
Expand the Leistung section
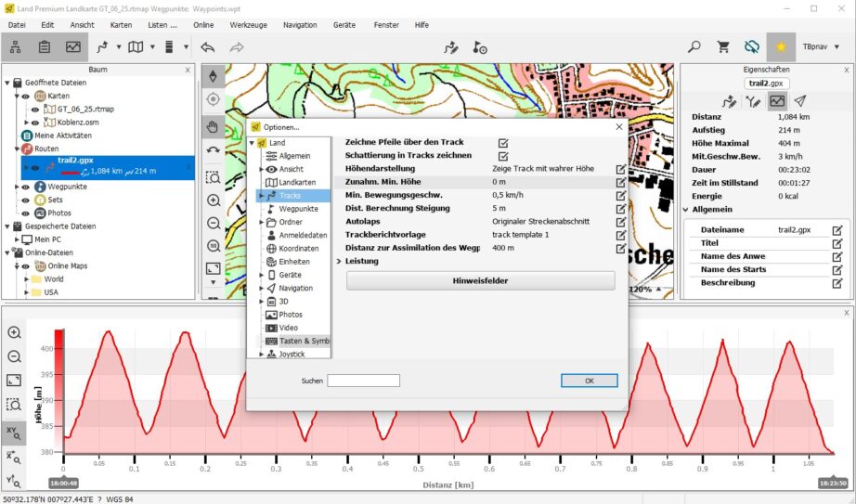(x=340, y=262)
